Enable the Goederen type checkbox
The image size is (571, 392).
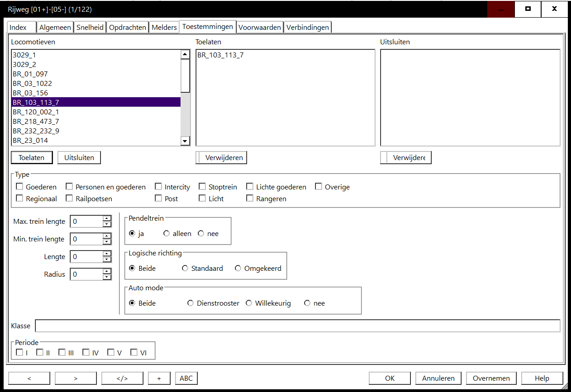point(19,187)
